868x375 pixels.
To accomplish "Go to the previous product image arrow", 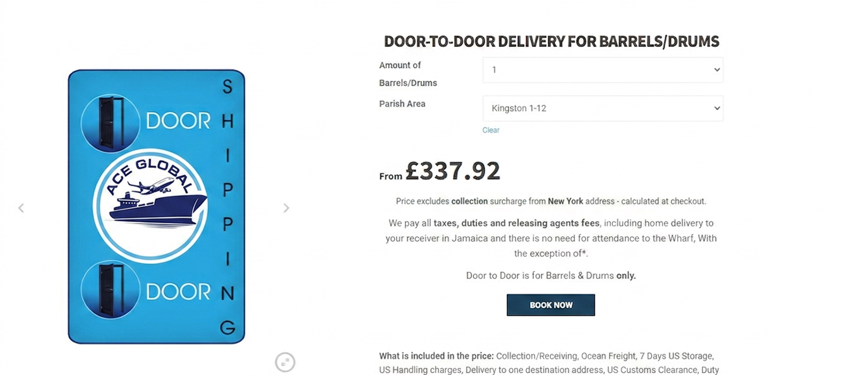I will click(x=21, y=208).
